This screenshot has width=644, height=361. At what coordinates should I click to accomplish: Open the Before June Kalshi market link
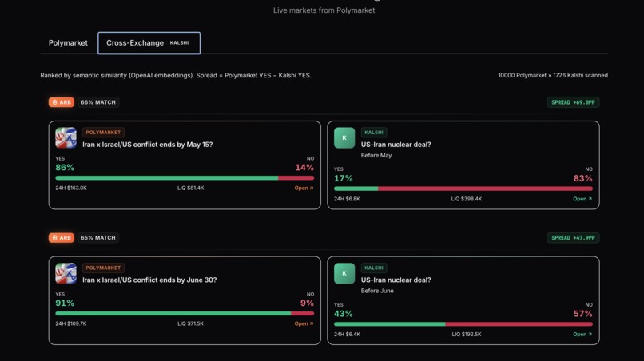[x=582, y=335]
